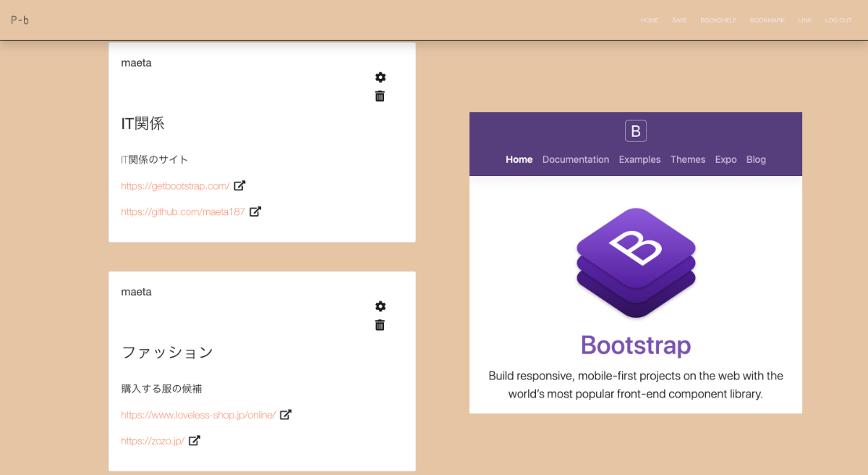Click trash icon on ファッション card
The height and width of the screenshot is (475, 868).
[380, 325]
